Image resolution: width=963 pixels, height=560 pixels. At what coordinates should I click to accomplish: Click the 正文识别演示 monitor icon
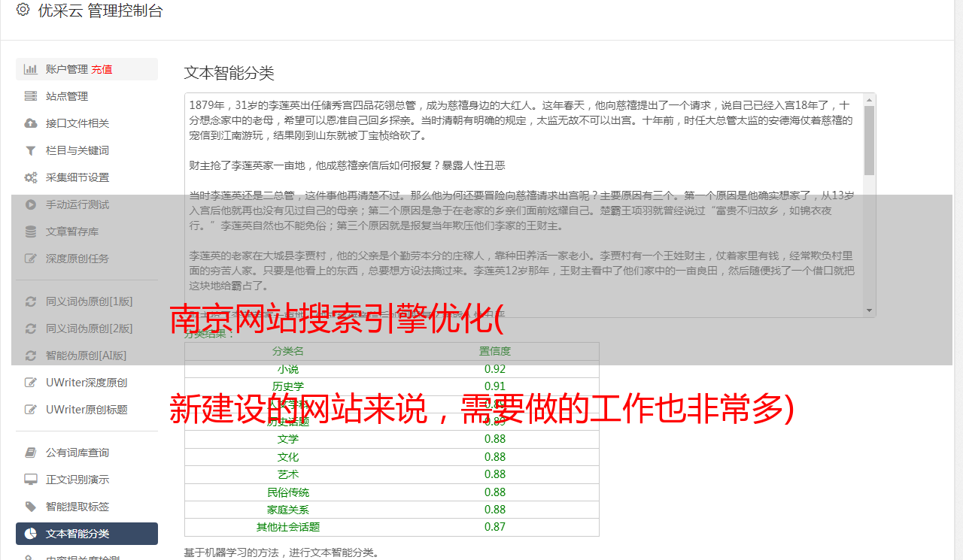tap(31, 480)
